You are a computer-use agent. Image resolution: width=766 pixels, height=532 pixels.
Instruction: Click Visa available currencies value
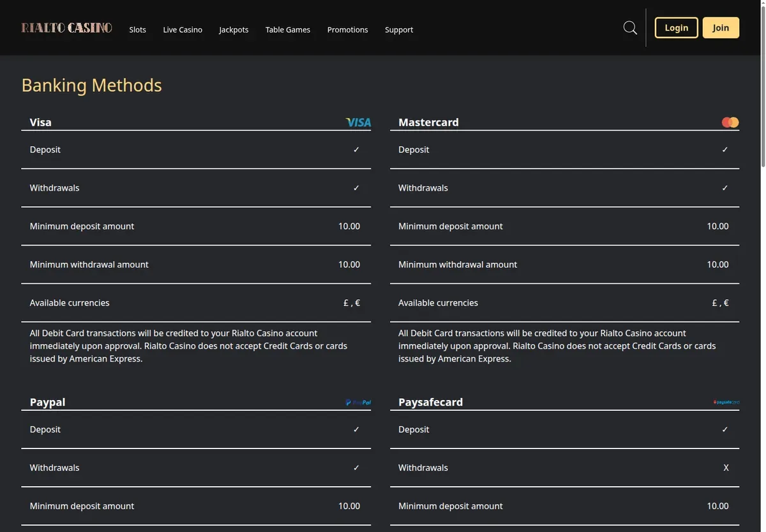point(352,302)
